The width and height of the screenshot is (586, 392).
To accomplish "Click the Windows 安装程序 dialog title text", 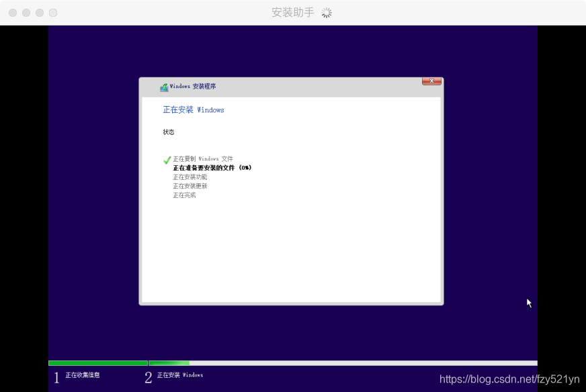I will pyautogui.click(x=193, y=86).
